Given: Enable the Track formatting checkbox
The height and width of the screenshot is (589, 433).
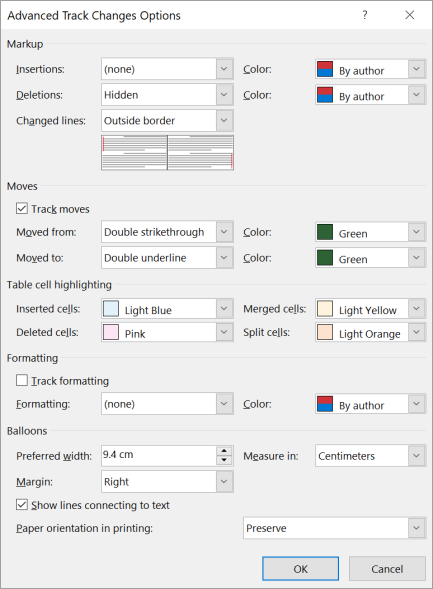Looking at the screenshot, I should 22,381.
